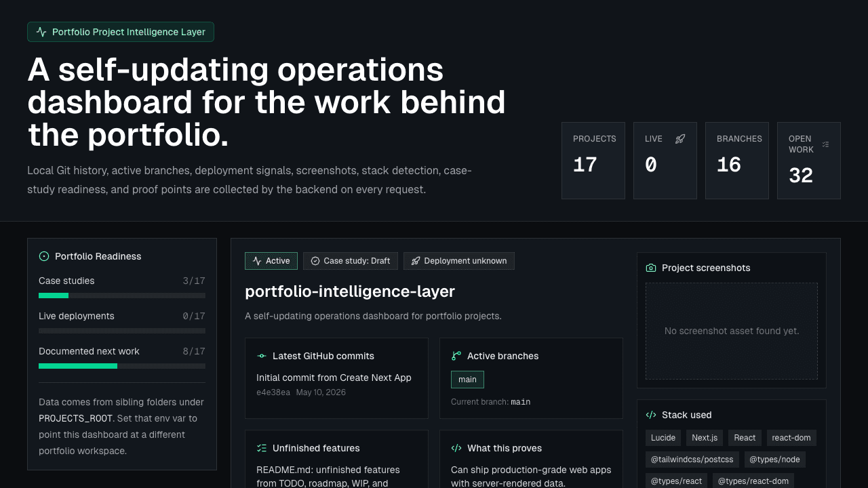The image size is (868, 488).
Task: Click the target icon beside Portfolio Readiness
Action: click(x=44, y=256)
